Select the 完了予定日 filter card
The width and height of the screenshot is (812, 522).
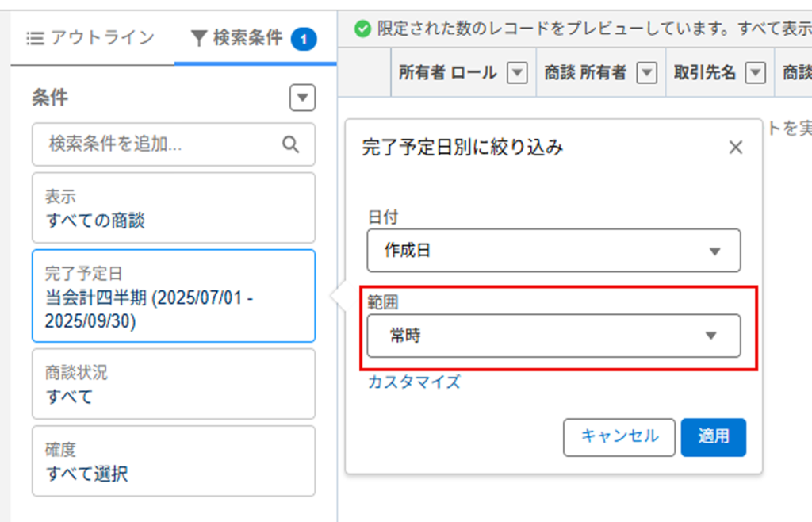click(x=173, y=296)
